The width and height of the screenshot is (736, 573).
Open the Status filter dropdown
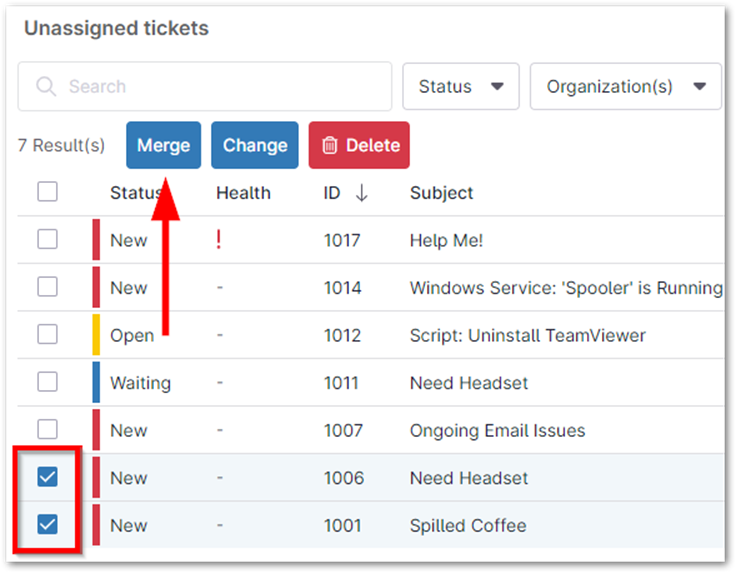pyautogui.click(x=460, y=87)
